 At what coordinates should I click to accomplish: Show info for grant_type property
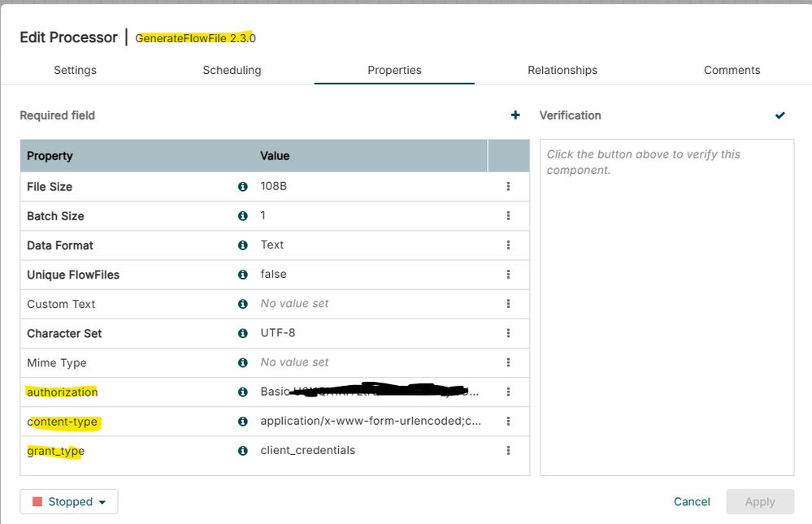pos(242,450)
